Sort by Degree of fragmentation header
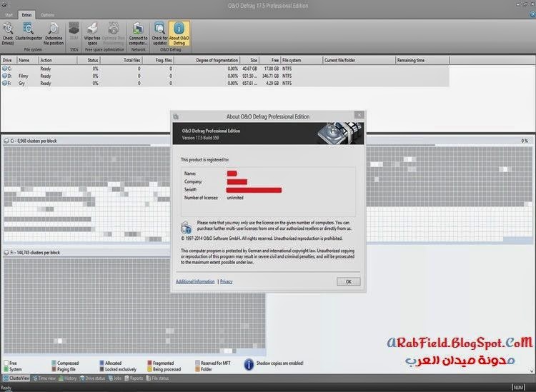 207,61
